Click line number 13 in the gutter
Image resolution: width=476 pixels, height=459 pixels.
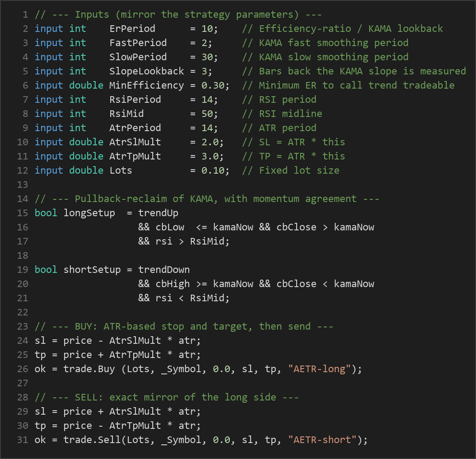click(23, 185)
